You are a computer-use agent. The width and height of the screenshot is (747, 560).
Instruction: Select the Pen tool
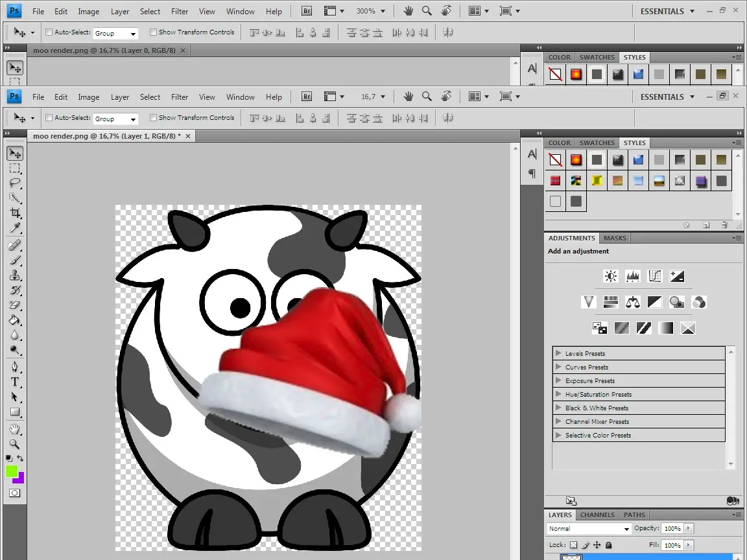click(x=15, y=367)
